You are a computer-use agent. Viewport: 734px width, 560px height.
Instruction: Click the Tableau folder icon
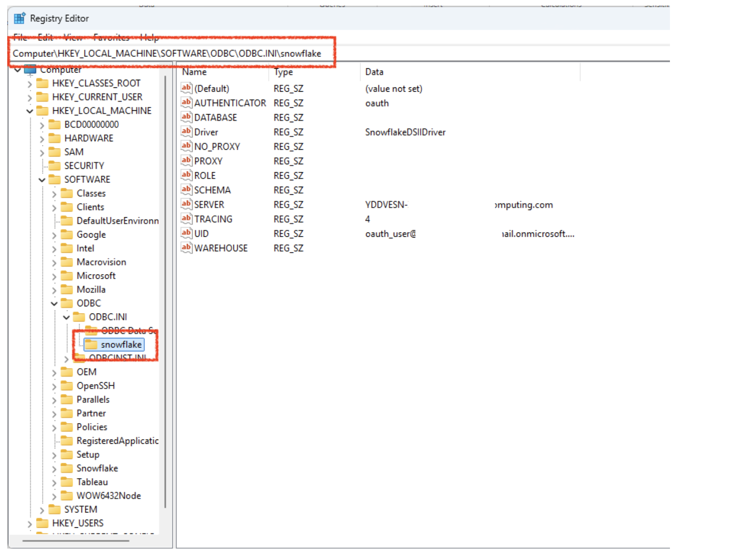67,482
